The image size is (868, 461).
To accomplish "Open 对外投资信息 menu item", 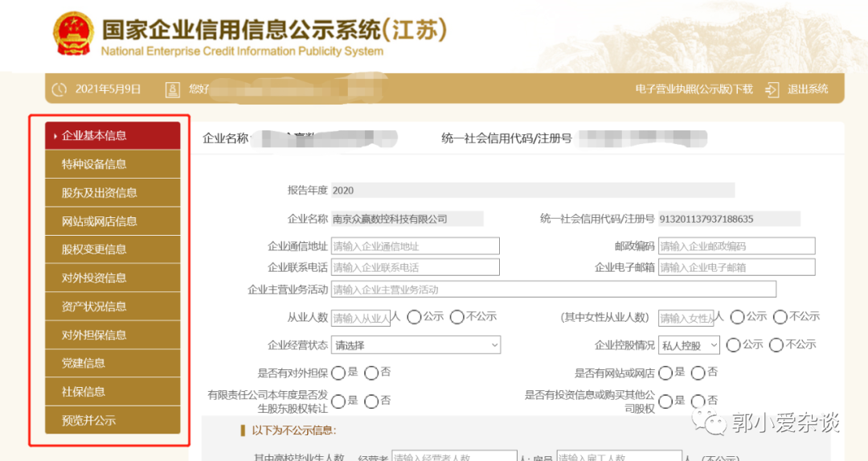I will pyautogui.click(x=113, y=278).
